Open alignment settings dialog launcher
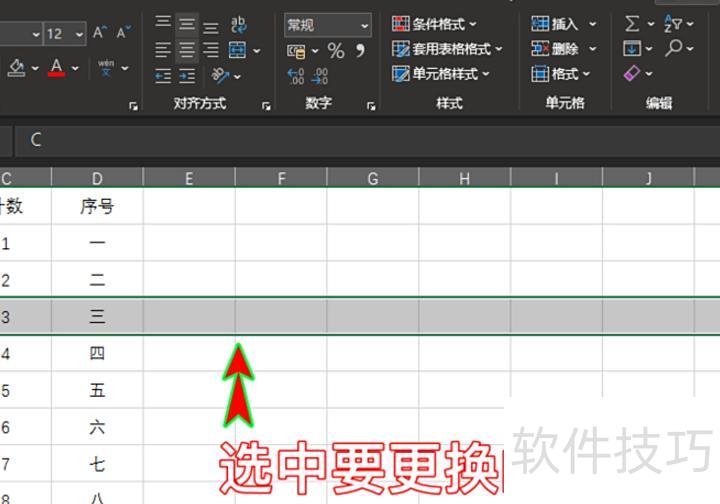Image resolution: width=720 pixels, height=504 pixels. 266,106
